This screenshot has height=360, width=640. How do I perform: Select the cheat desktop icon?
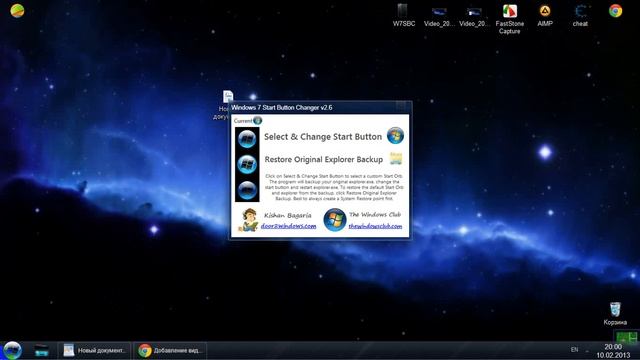click(580, 16)
